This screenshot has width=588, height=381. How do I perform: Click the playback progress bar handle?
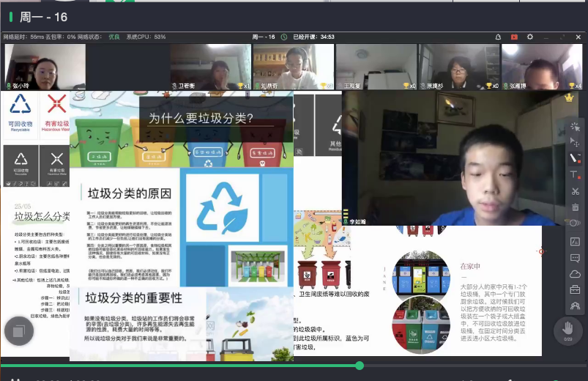click(x=360, y=365)
